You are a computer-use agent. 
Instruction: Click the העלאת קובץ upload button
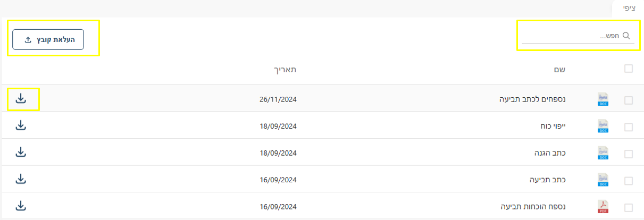point(48,39)
